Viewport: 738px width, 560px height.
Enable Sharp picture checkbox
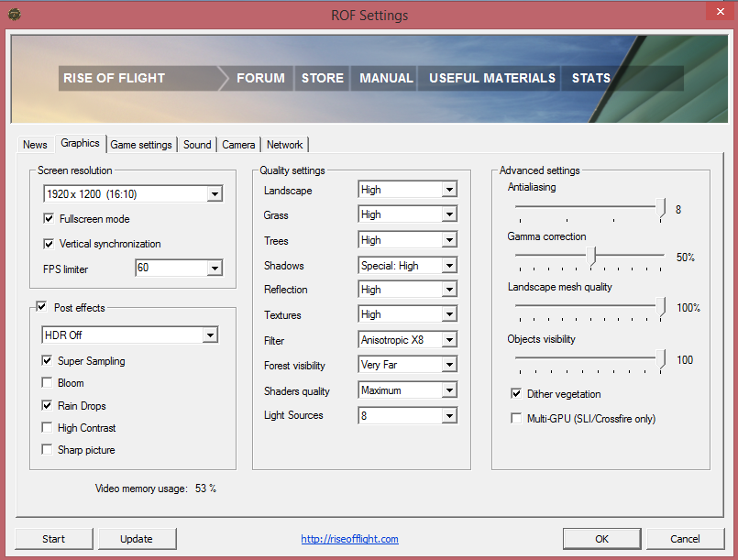pyautogui.click(x=47, y=449)
